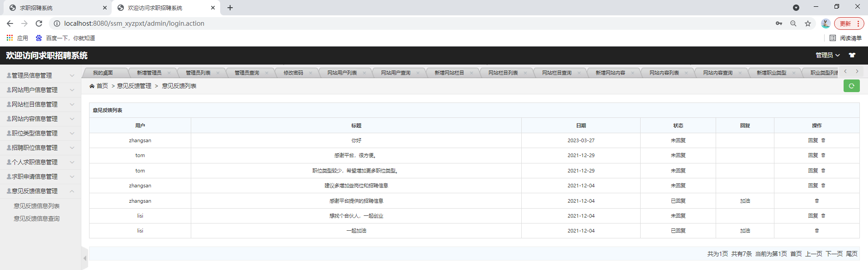Switch to the 网站用户列表 tab
Screen dimensions: 868x270
[342, 73]
